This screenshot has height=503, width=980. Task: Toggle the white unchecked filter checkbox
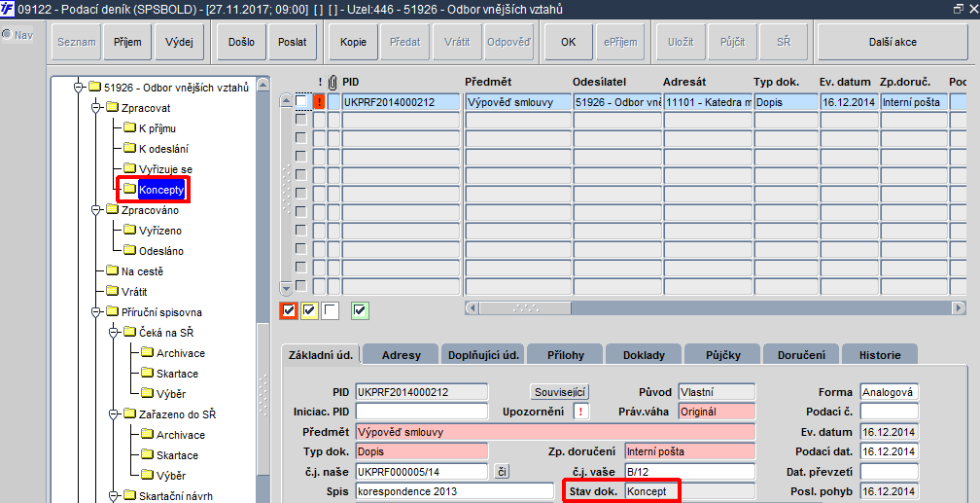[x=330, y=309]
